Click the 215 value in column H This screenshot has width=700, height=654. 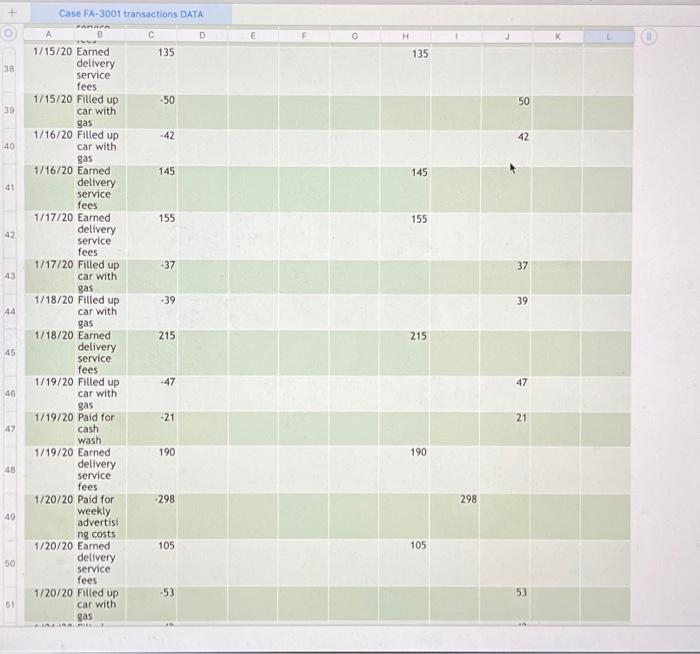(x=418, y=336)
